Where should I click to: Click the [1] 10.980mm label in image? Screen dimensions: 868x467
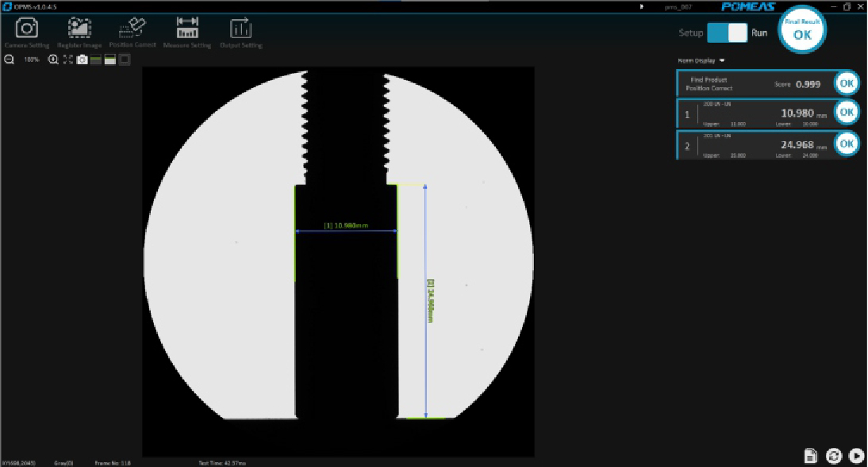[346, 225]
